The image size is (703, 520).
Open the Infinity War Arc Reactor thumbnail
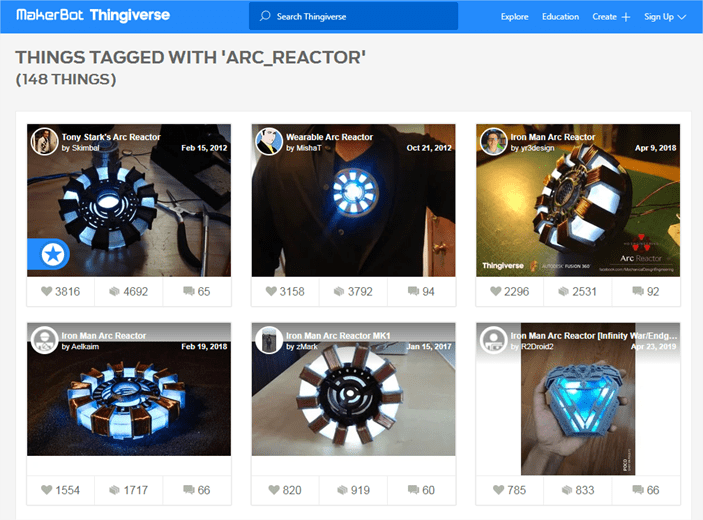click(x=578, y=399)
